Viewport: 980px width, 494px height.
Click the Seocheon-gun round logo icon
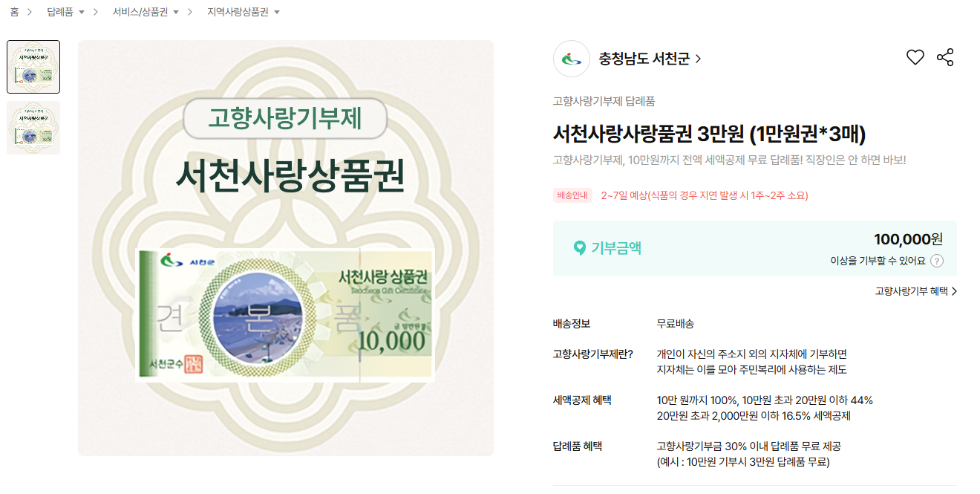pos(571,59)
